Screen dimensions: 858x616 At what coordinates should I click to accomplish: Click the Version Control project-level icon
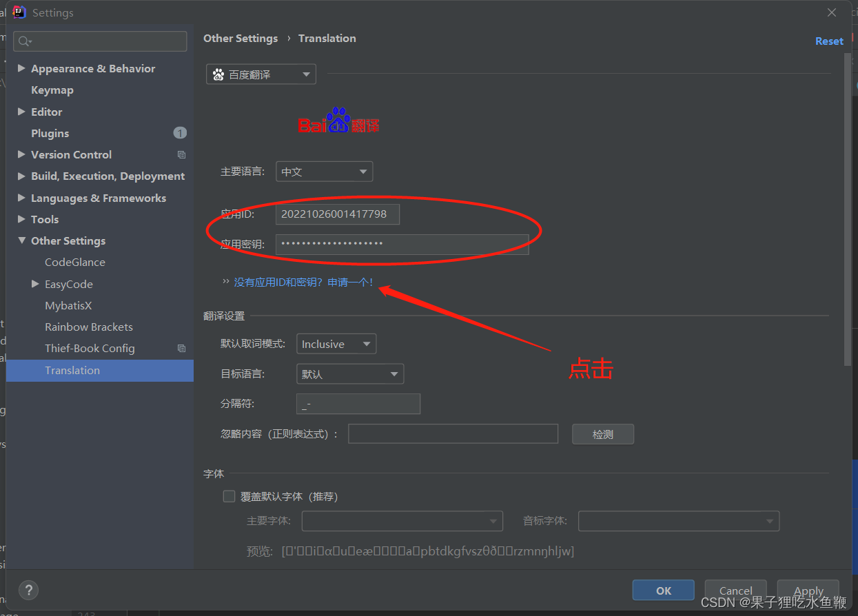click(x=181, y=155)
